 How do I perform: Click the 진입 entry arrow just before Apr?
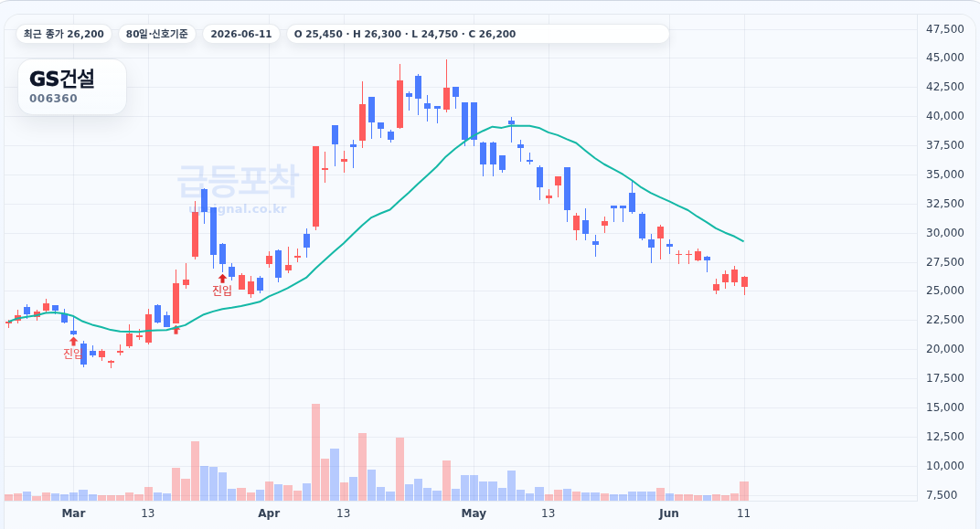222,279
